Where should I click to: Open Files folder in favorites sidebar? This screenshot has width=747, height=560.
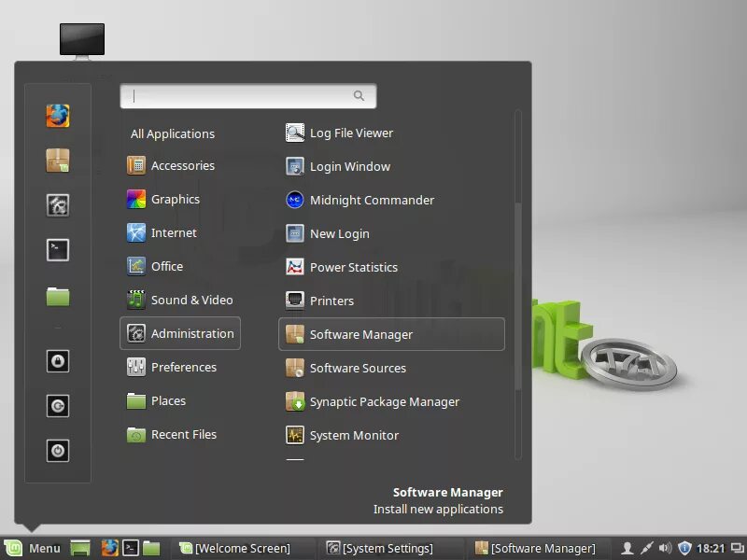pos(58,296)
